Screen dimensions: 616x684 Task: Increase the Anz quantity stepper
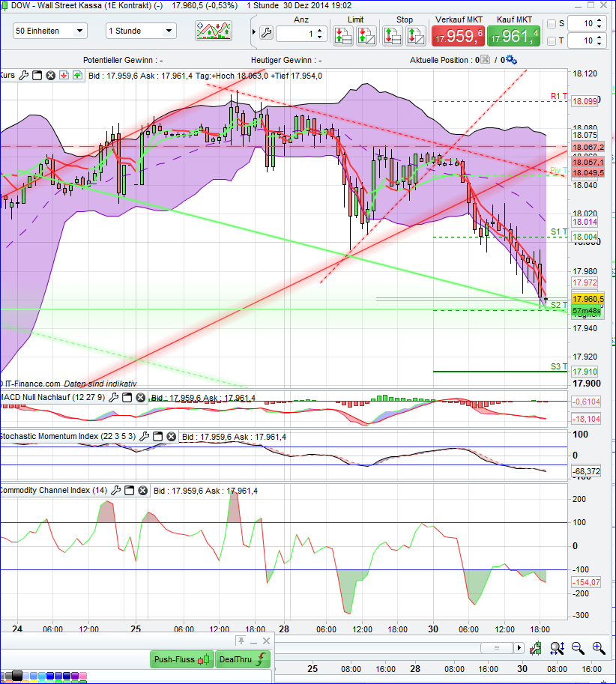(320, 28)
